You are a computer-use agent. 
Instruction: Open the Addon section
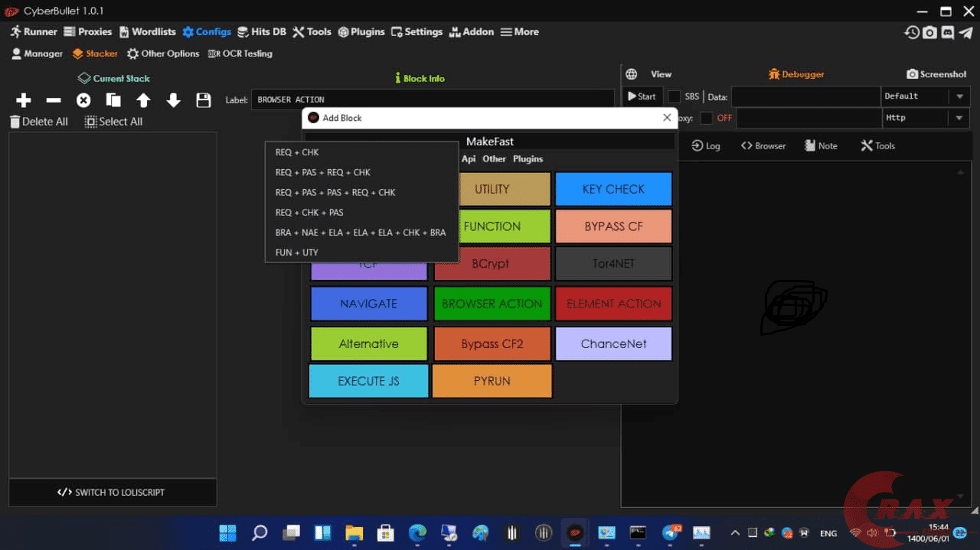(472, 32)
